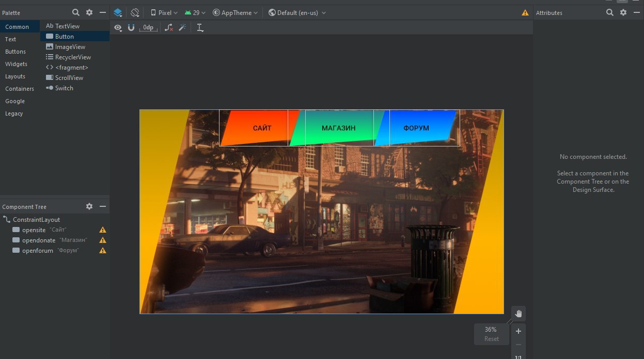Select the Containers palette category
This screenshot has width=644, height=359.
[x=20, y=89]
